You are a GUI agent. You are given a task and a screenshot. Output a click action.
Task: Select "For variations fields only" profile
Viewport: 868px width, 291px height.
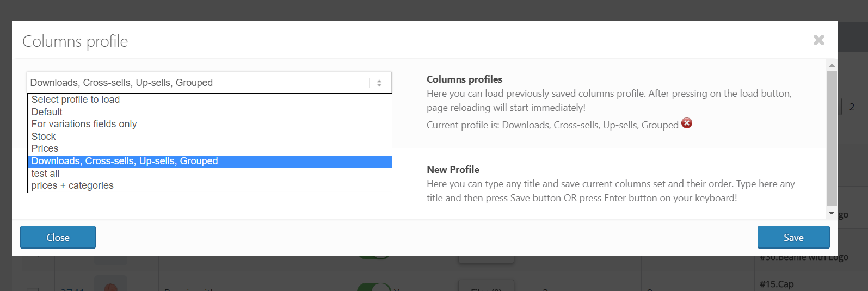coord(84,124)
